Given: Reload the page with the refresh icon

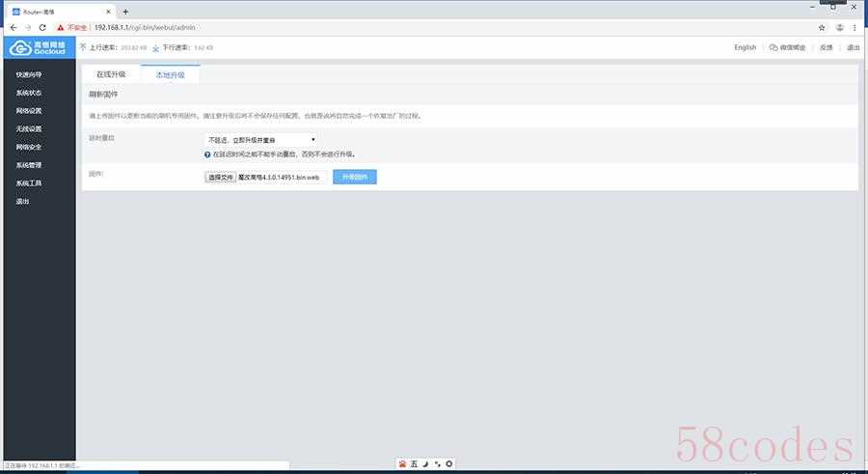Looking at the screenshot, I should 42,27.
